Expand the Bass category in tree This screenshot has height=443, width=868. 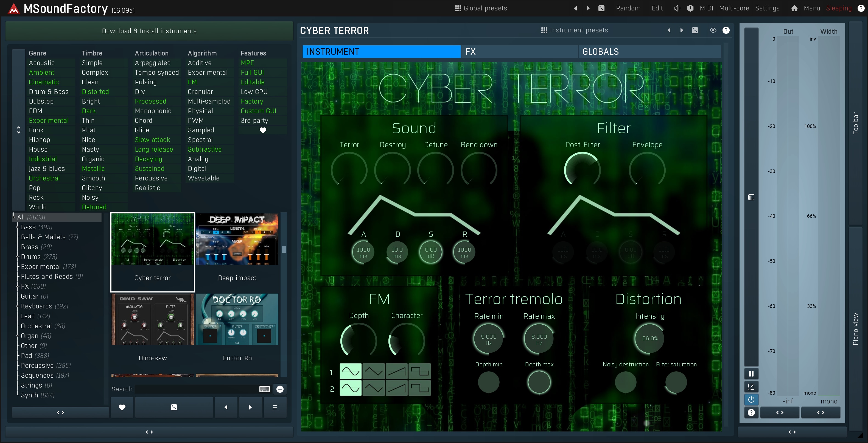[x=18, y=227]
